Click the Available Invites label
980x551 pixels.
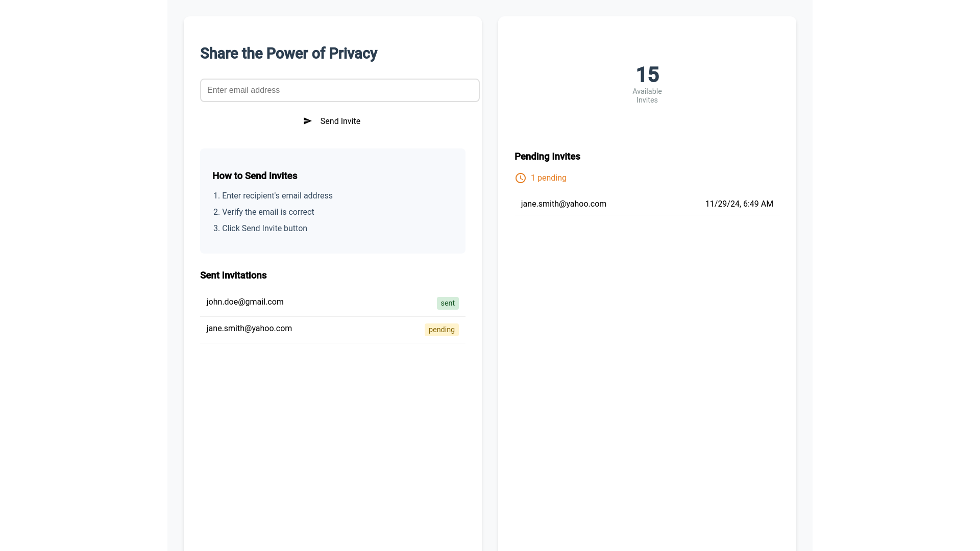tap(647, 95)
